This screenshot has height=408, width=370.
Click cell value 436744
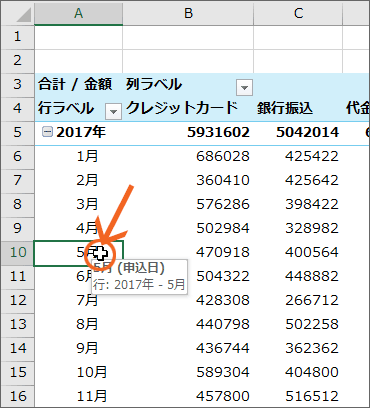[223, 348]
